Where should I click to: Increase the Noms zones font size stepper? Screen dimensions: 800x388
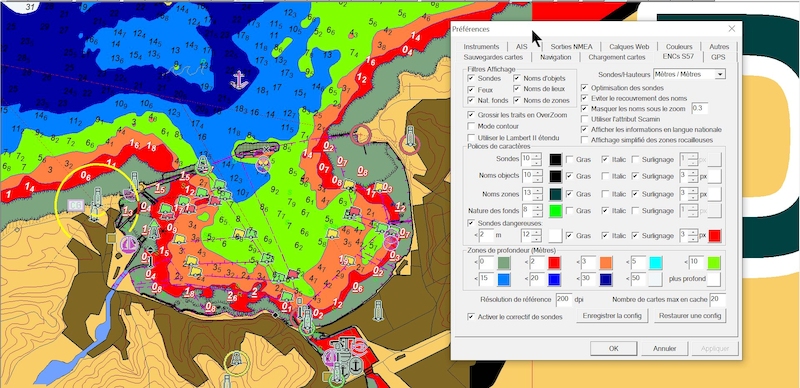point(536,191)
